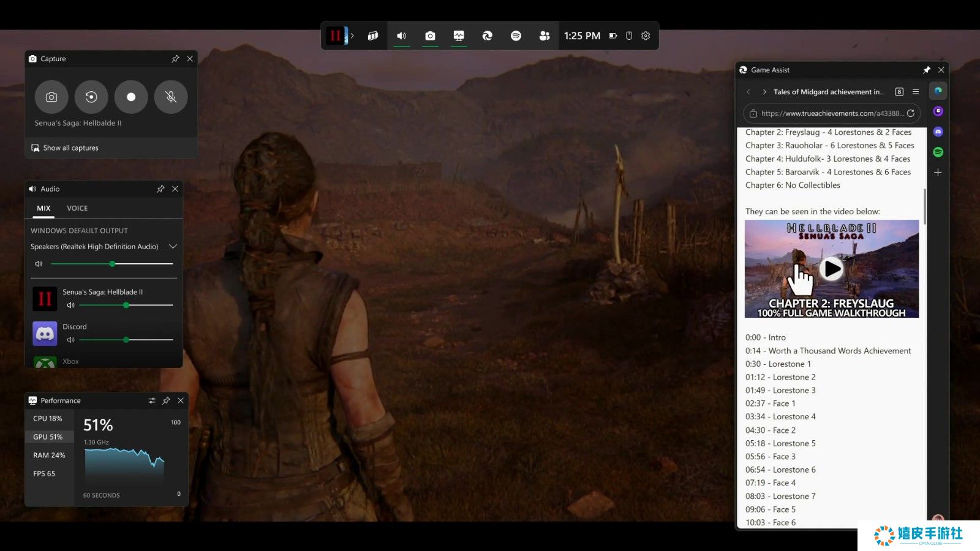Switch to the VOICE tab
Image resolution: width=980 pixels, height=551 pixels.
(x=77, y=208)
